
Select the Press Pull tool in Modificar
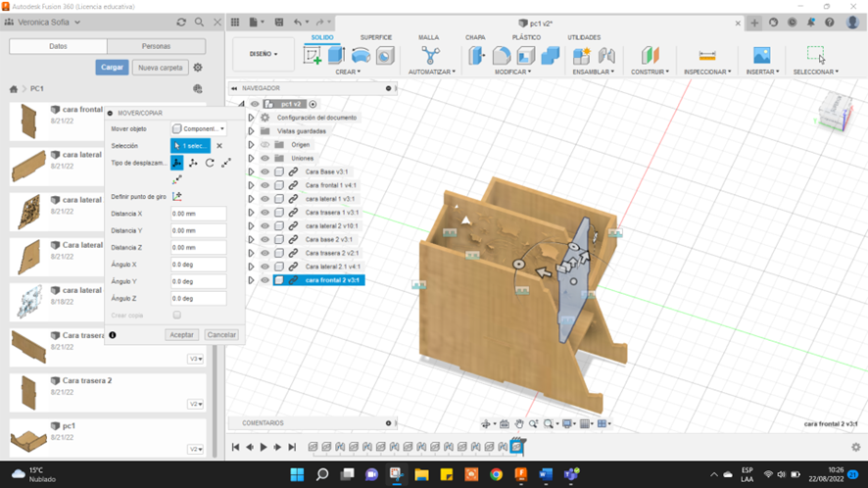pos(477,56)
